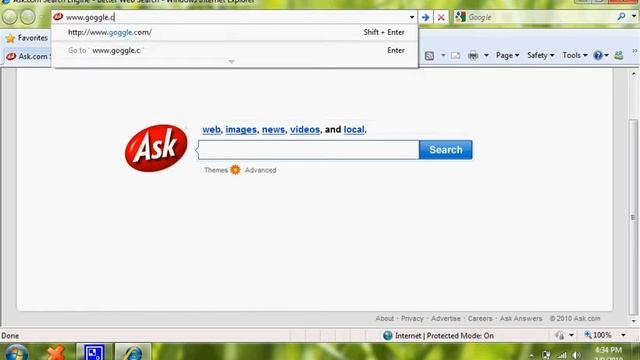Click the blue square taskbar application icon
This screenshot has height=360, width=640.
(x=94, y=352)
